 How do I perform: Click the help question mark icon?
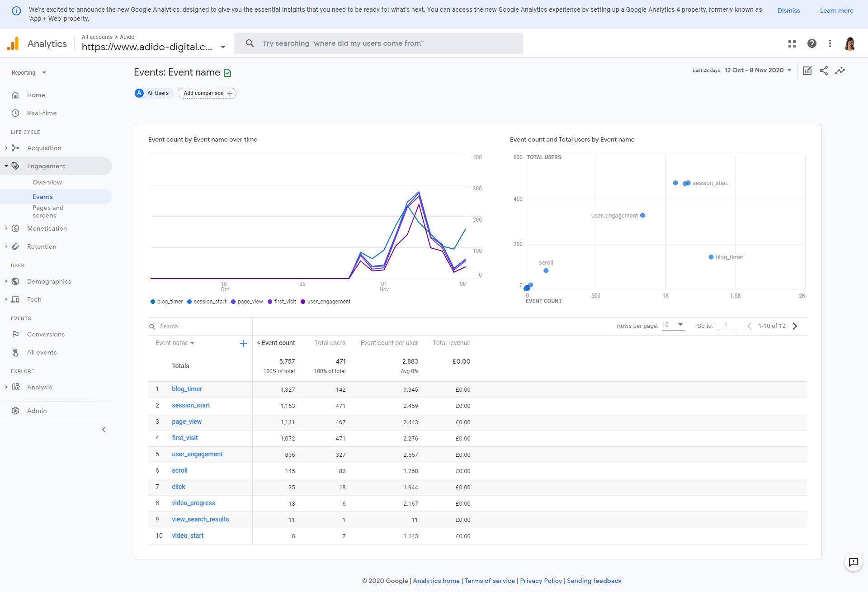(x=811, y=43)
